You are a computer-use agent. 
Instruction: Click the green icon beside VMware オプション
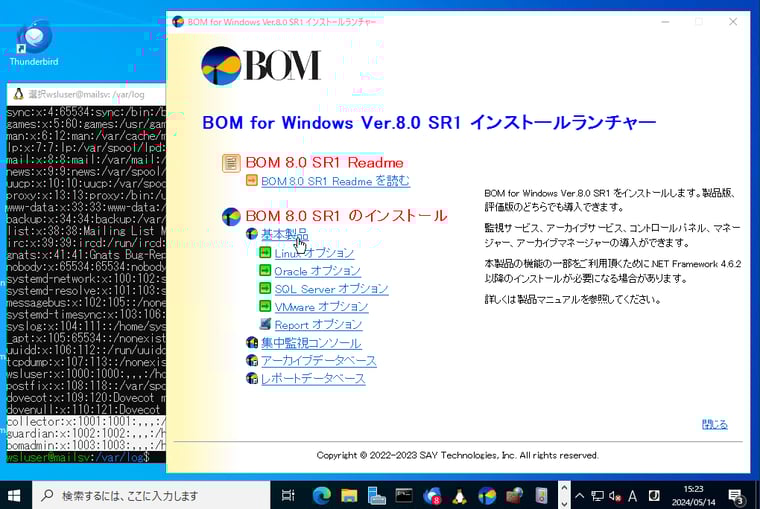(x=265, y=306)
